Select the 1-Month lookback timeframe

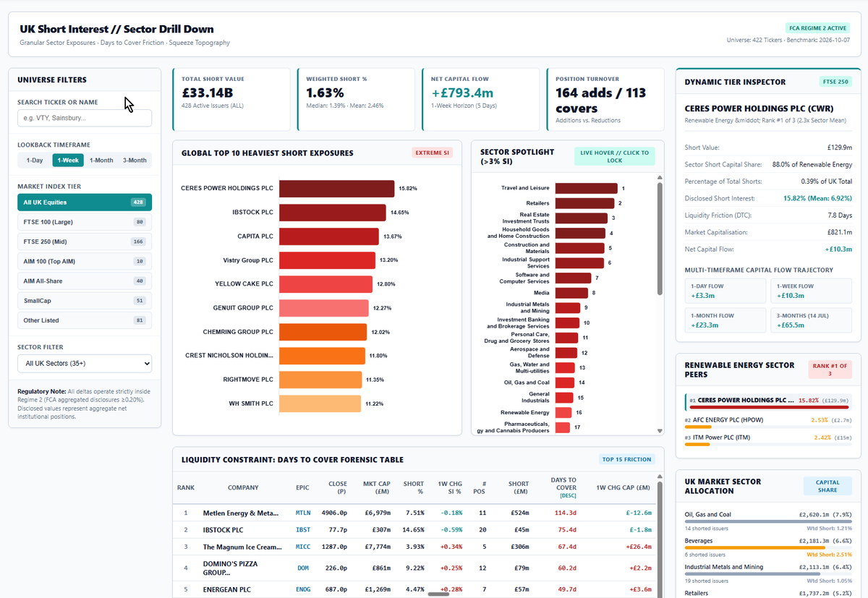click(x=101, y=161)
